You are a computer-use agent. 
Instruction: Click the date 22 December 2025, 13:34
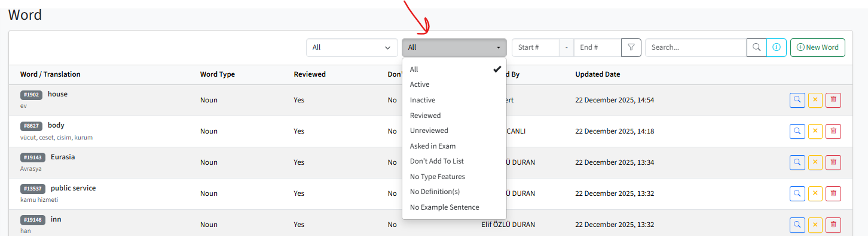coord(615,162)
